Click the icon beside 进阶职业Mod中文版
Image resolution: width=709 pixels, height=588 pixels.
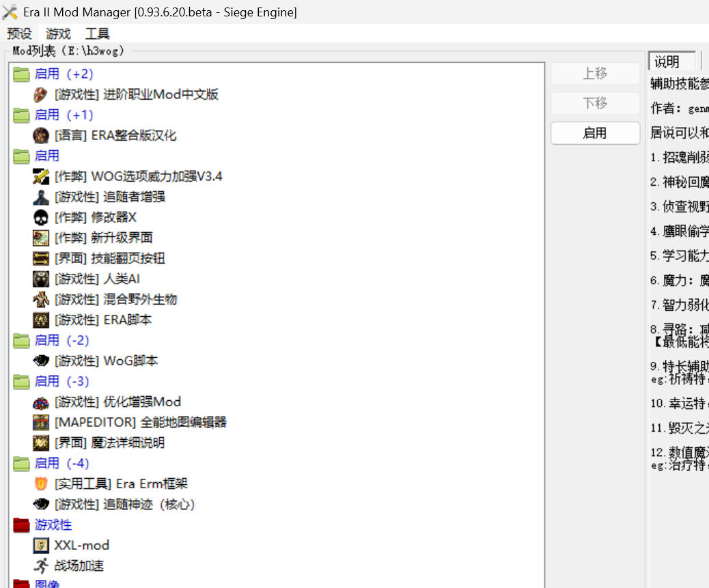coord(41,94)
